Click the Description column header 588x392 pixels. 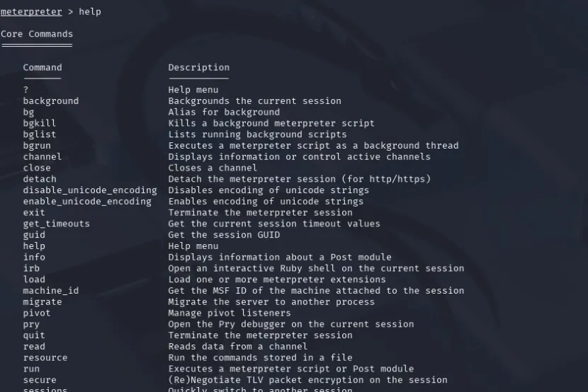tap(199, 67)
